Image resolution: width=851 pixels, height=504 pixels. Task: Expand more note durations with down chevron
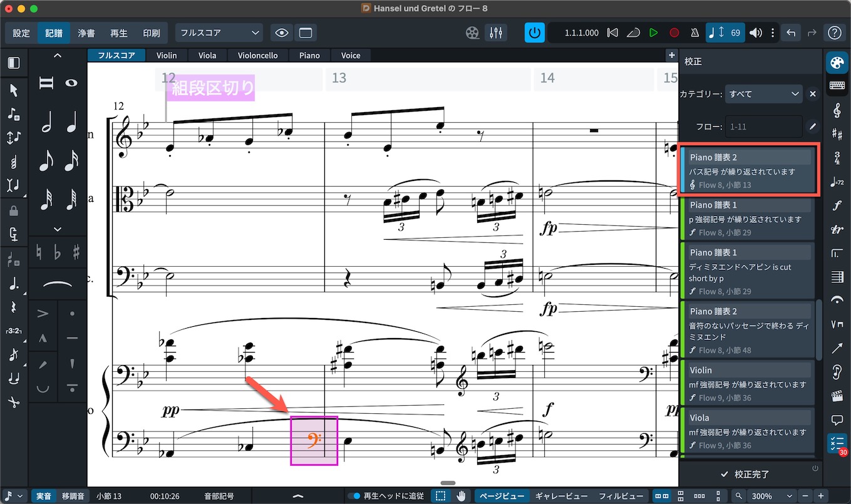[58, 229]
